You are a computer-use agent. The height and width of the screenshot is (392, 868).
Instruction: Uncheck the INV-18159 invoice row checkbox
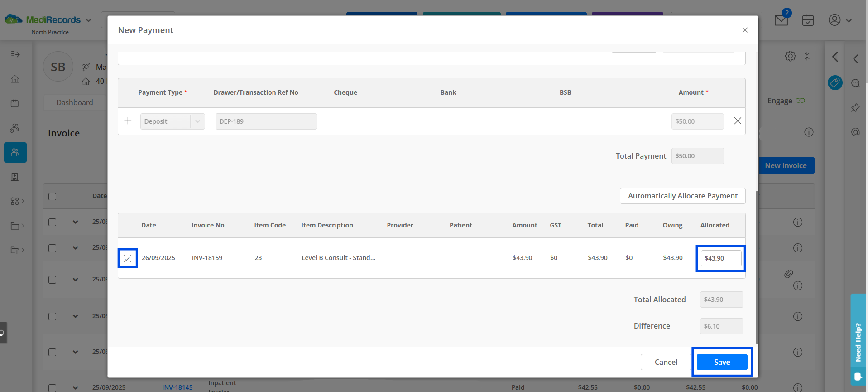click(x=128, y=258)
